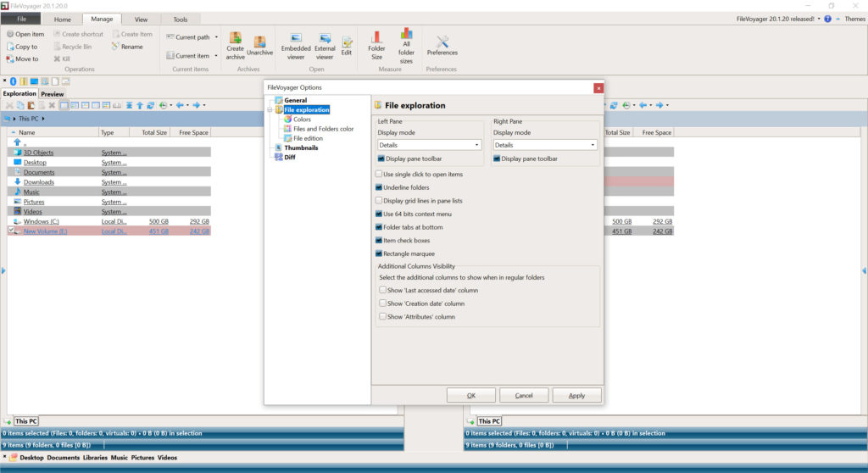Expand breadcrumb arrow after This PC
Screen dimensions: 868x473
[43, 119]
